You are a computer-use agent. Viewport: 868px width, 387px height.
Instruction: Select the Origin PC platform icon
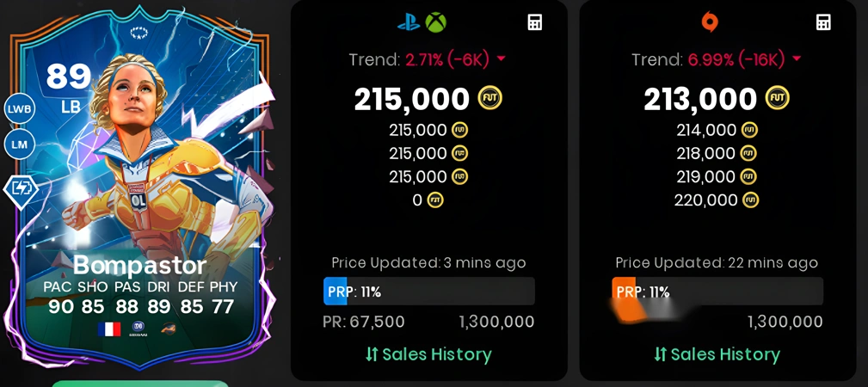710,22
